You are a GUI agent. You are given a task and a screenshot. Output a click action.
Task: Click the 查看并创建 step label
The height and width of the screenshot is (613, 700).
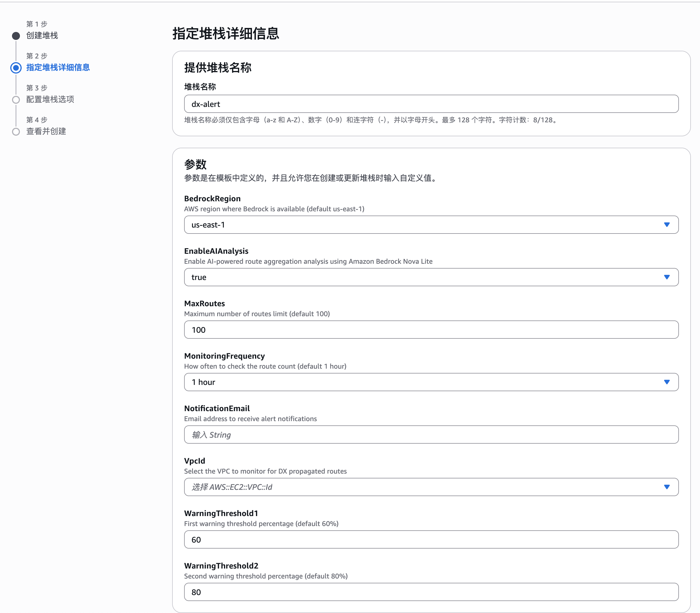click(46, 131)
